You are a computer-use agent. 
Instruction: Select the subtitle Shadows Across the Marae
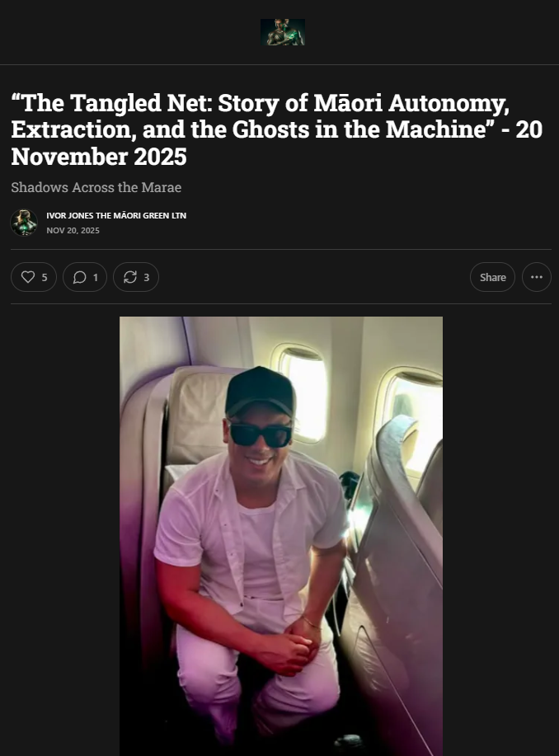(x=96, y=187)
